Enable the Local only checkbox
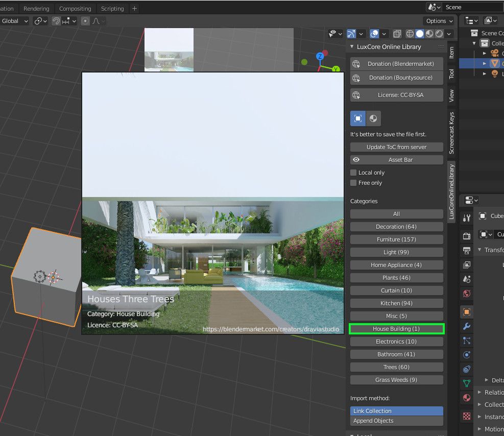 pos(353,173)
